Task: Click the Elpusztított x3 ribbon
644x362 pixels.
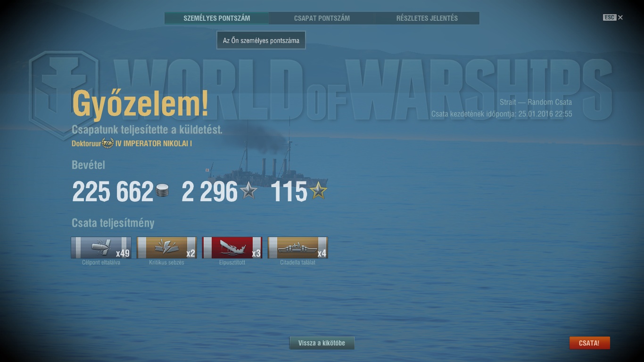Action: tap(232, 248)
